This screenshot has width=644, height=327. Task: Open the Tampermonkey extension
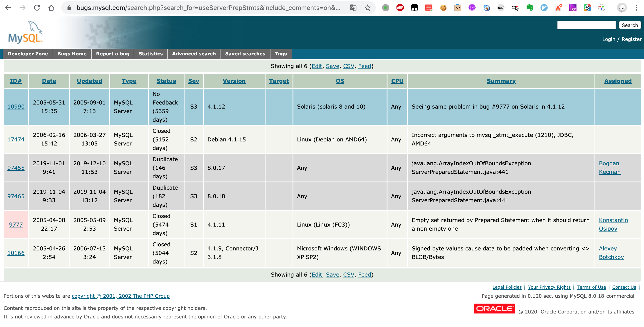pyautogui.click(x=414, y=8)
